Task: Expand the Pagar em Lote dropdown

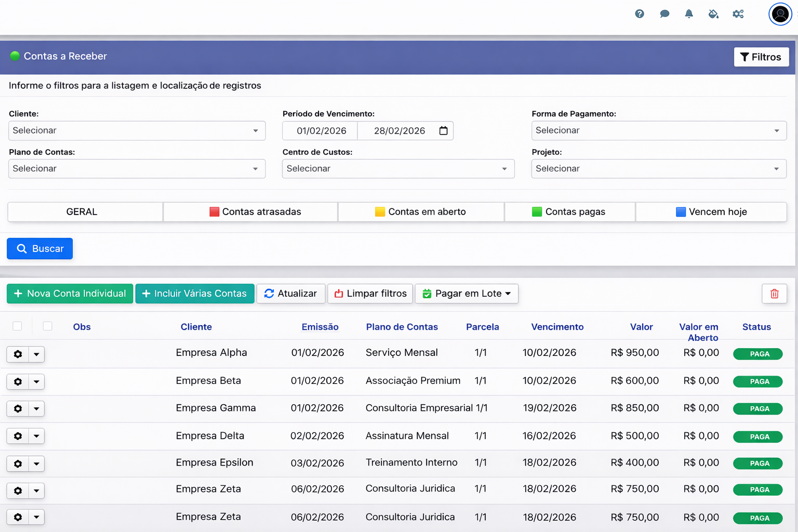Action: (467, 294)
